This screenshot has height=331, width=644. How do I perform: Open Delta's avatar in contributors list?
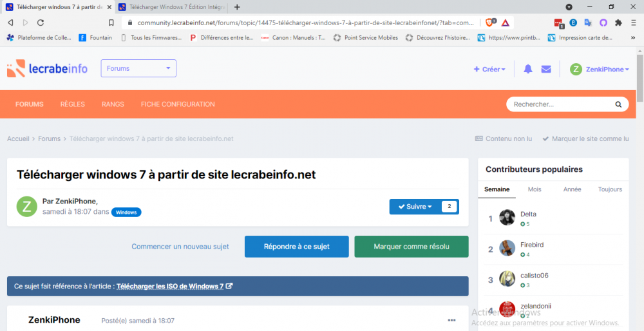tap(507, 217)
